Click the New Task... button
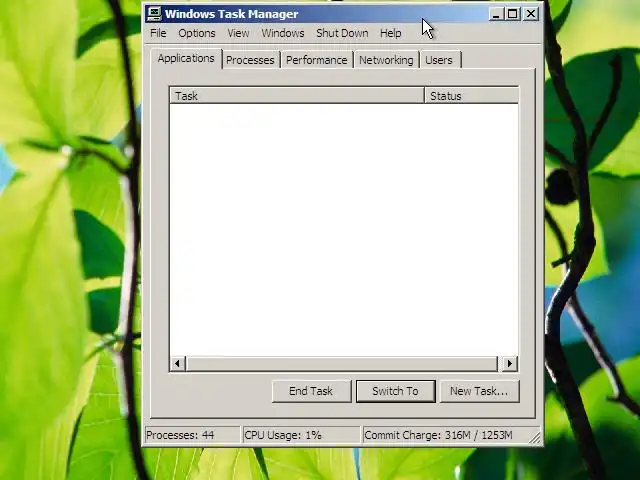The width and height of the screenshot is (640, 480). click(479, 391)
